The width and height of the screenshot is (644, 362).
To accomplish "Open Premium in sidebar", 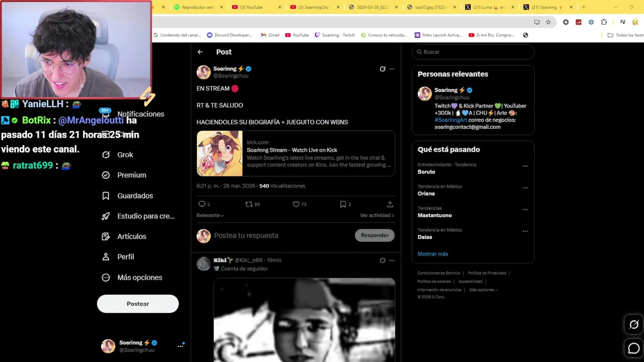I will point(124,175).
